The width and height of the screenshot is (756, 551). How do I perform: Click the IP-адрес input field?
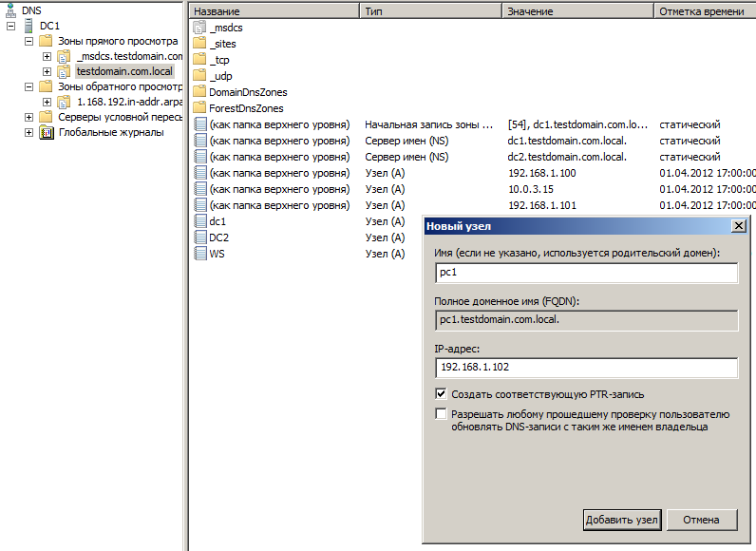tap(586, 368)
